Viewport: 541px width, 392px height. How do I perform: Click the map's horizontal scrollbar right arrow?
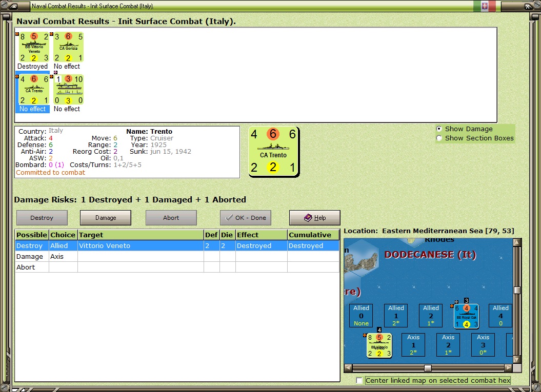(509, 368)
